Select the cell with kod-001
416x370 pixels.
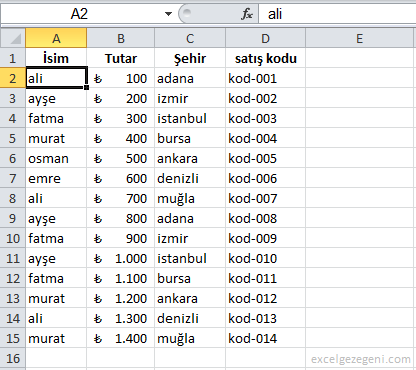(265, 78)
